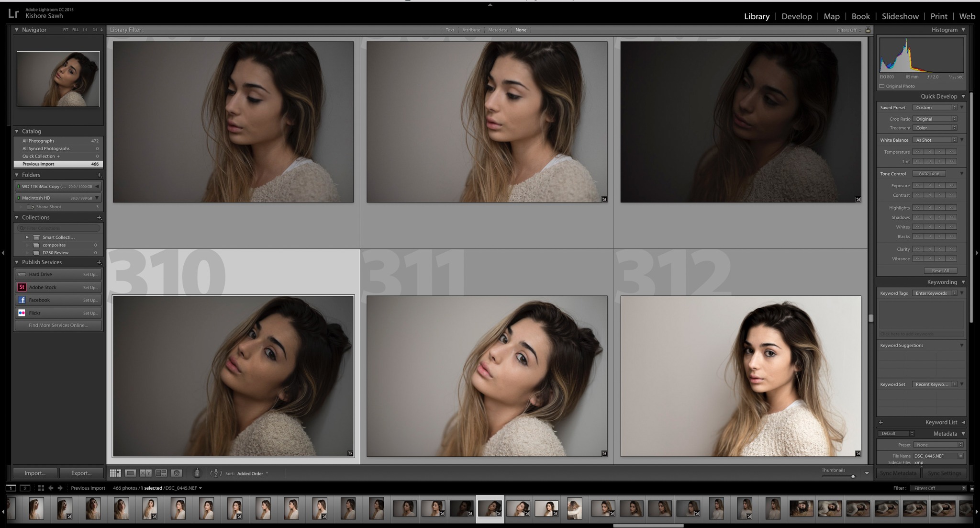Select the Metadata filter tab
980x528 pixels.
coord(497,30)
